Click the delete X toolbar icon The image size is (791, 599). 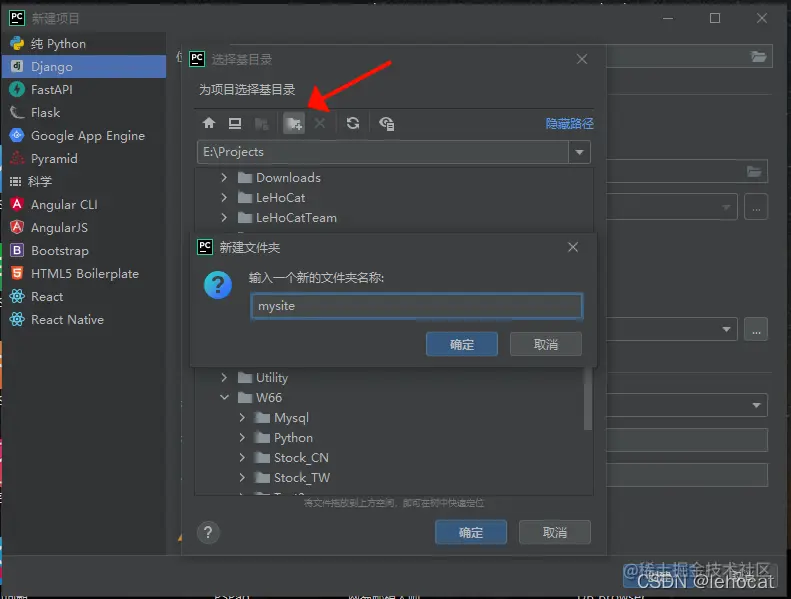(320, 123)
